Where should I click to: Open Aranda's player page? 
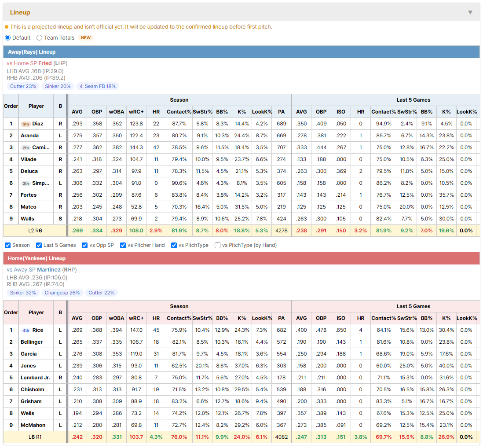[29, 136]
